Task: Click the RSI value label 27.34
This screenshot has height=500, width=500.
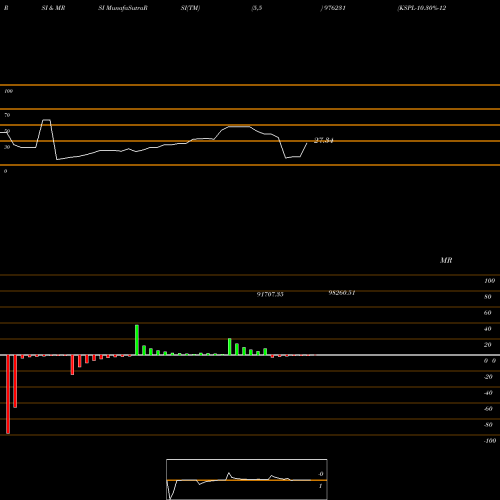Action: 324,140
